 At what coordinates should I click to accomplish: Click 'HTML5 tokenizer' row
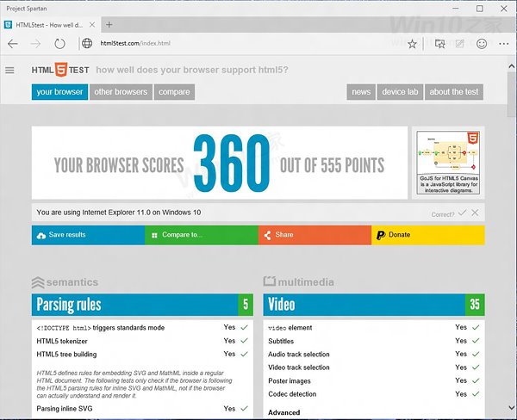[x=142, y=341]
